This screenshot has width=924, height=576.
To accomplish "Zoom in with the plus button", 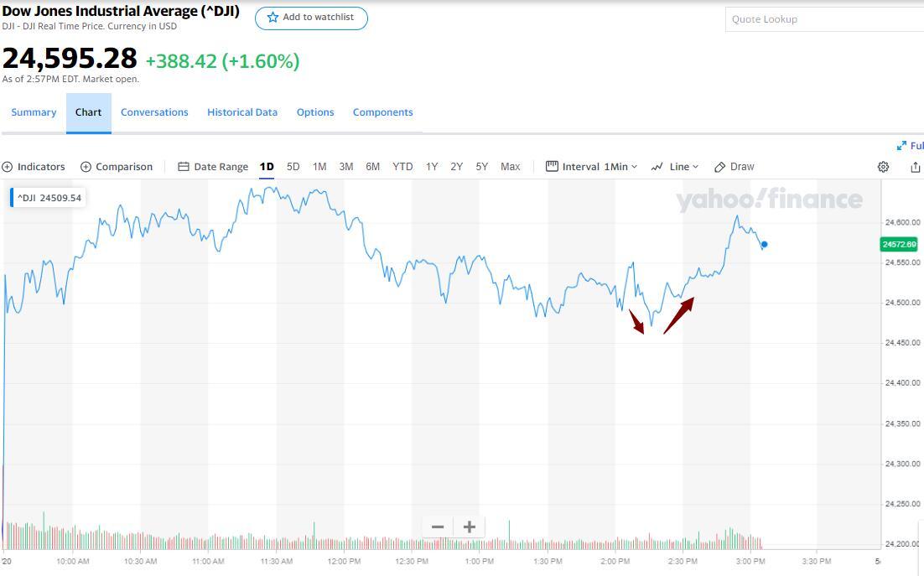I will 470,527.
